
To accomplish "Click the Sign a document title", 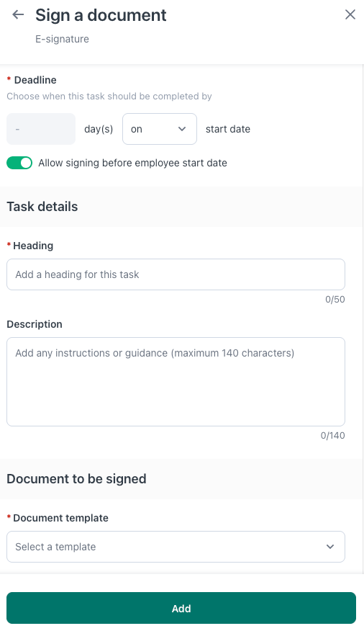I will [101, 15].
